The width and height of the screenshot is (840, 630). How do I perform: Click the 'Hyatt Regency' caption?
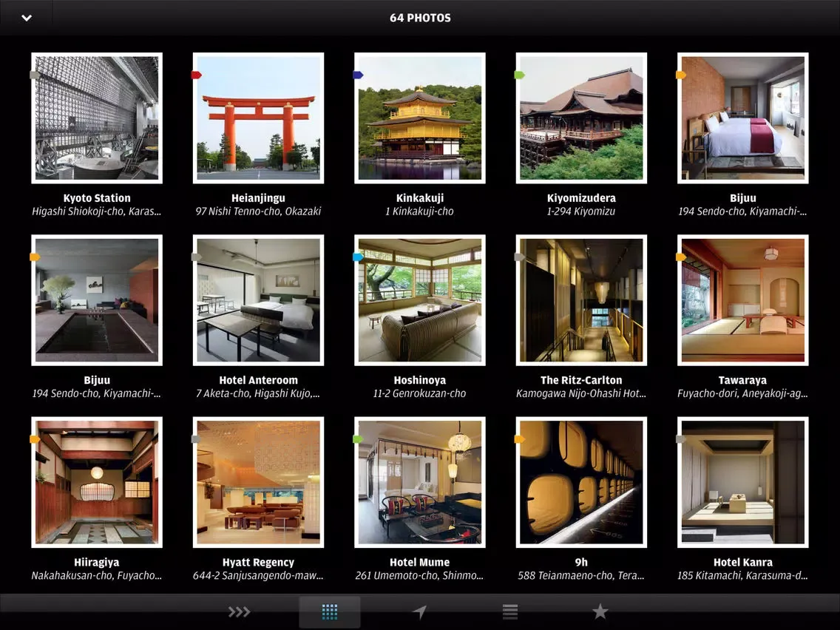pos(258,562)
